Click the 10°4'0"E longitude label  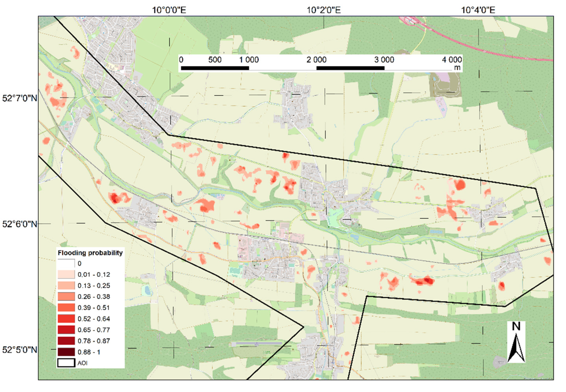click(478, 10)
